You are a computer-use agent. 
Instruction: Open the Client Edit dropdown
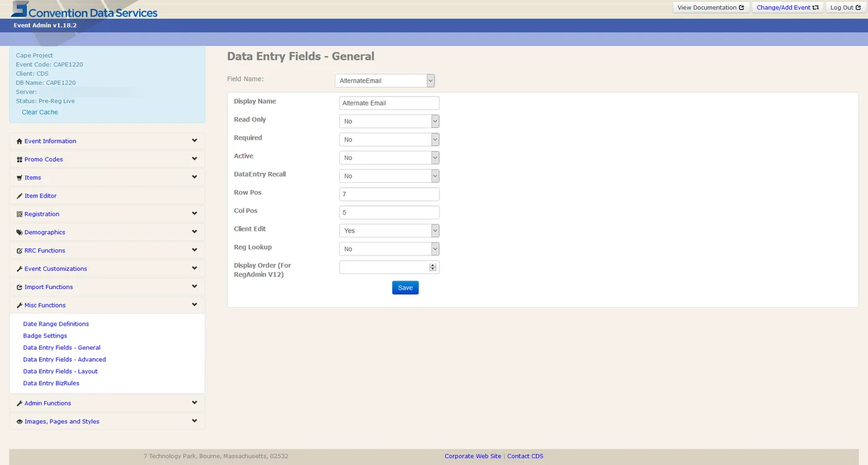point(389,231)
